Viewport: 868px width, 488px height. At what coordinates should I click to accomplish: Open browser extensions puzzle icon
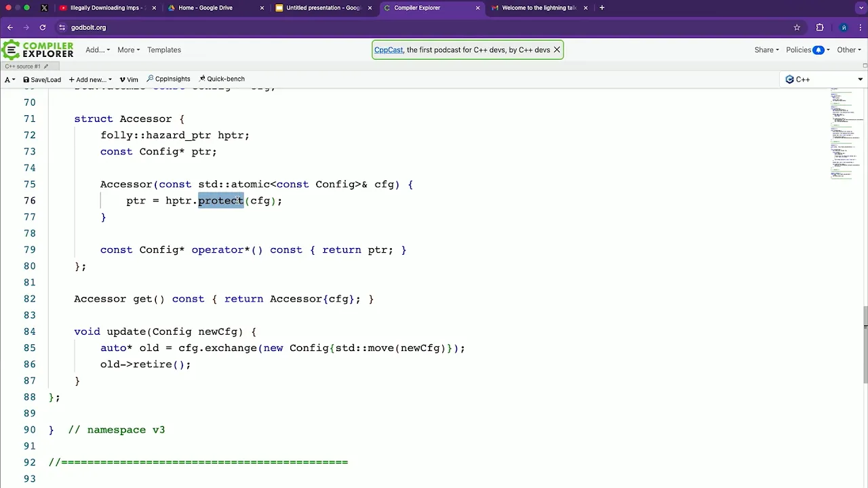(820, 28)
